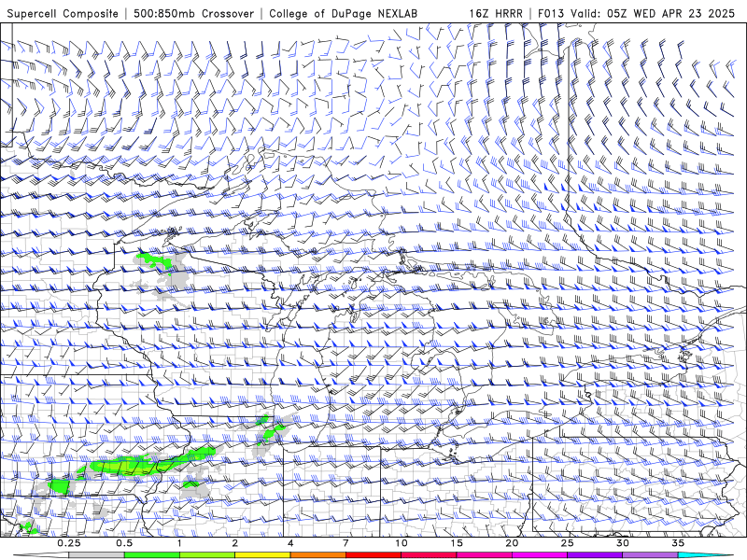The height and width of the screenshot is (560, 747).
Task: Click the 05Z WED APR 23 2025 valid time
Action: [670, 13]
